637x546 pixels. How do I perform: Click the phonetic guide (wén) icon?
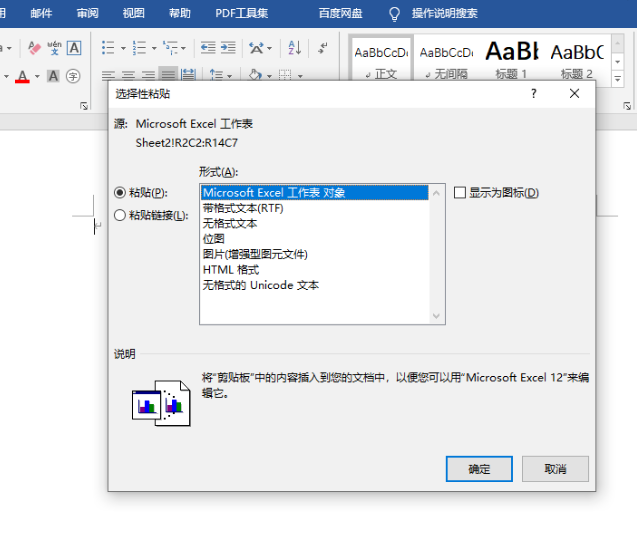tap(54, 48)
